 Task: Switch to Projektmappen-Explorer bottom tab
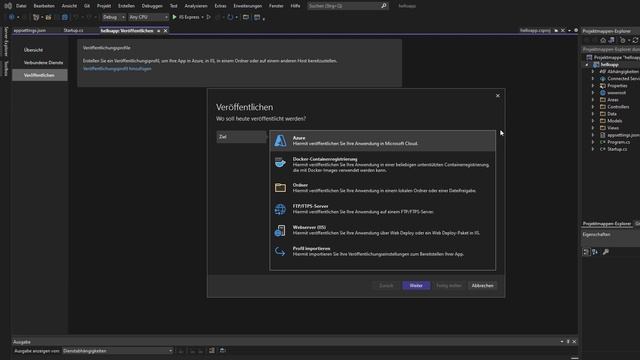click(x=607, y=224)
